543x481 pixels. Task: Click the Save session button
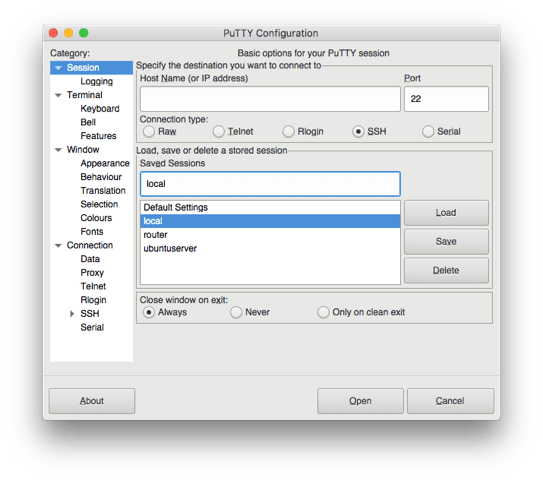tap(446, 241)
